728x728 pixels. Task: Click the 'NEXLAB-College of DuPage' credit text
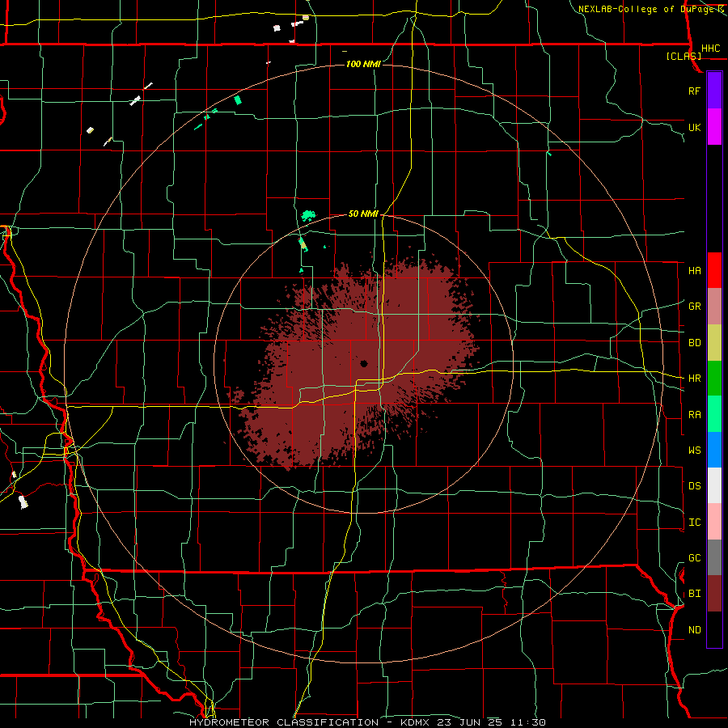pyautogui.click(x=645, y=9)
